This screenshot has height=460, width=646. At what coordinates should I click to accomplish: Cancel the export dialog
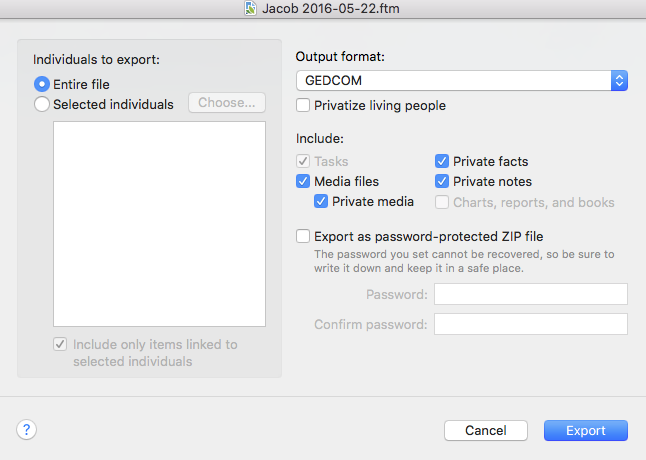point(486,430)
